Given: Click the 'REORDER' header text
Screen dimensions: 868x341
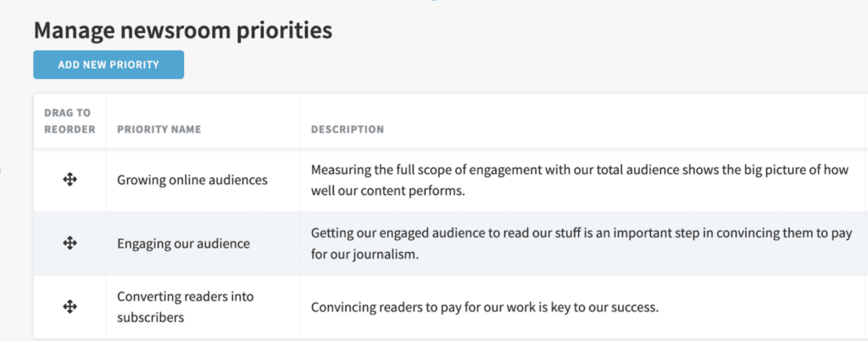Looking at the screenshot, I should click(x=70, y=130).
